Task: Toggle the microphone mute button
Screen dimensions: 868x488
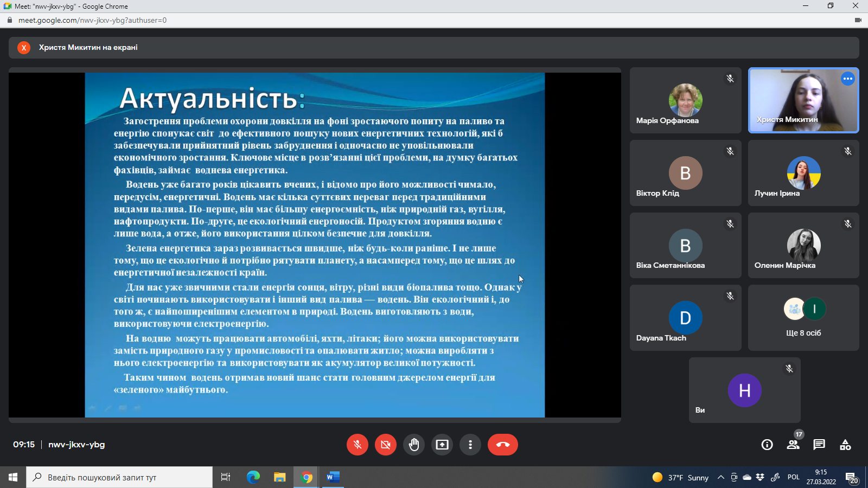Action: [x=358, y=445]
